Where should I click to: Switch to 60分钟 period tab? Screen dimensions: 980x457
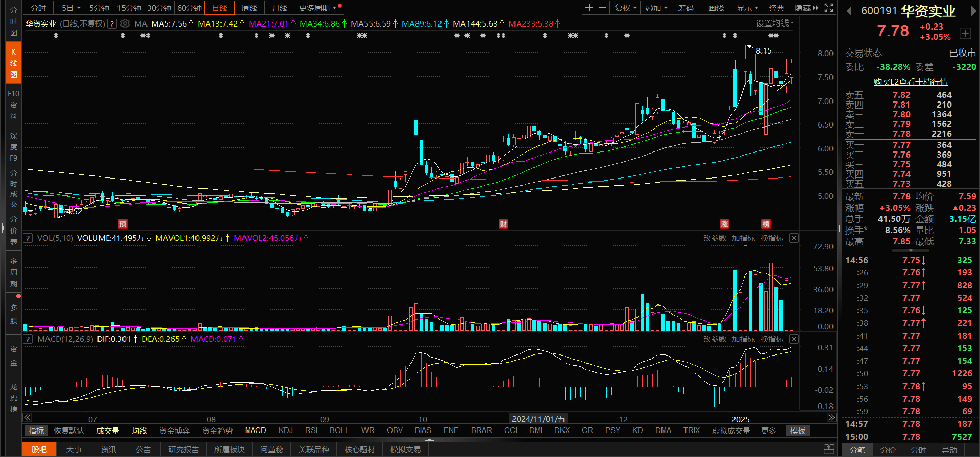coord(189,8)
